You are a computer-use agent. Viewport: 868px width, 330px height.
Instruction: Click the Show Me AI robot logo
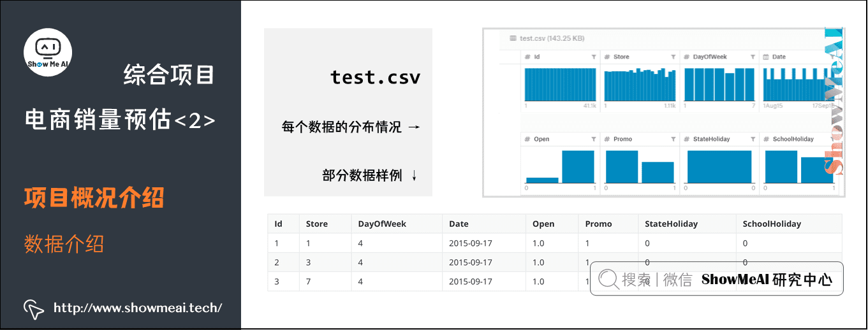tap(48, 52)
